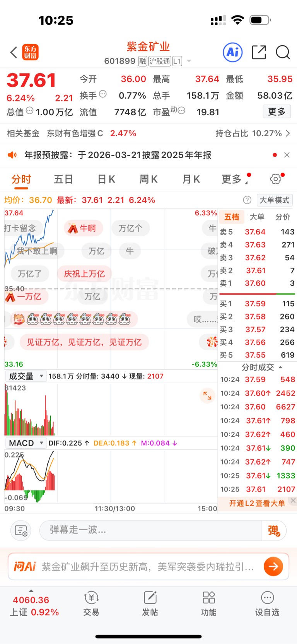
Task: Tap 卖5 price 37.64 row
Action: click(x=257, y=232)
